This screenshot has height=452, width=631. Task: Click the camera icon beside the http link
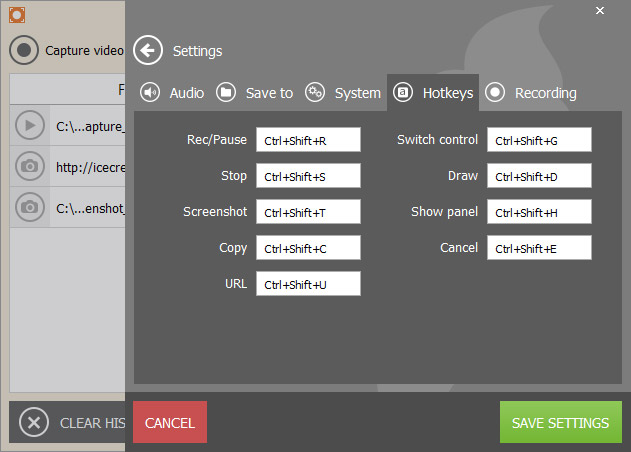click(x=31, y=166)
